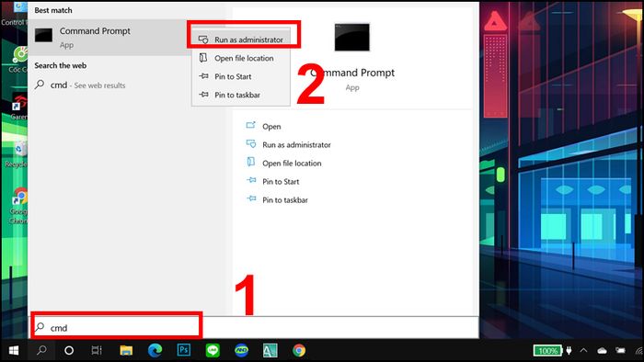Click the Best match heading

pyautogui.click(x=53, y=10)
